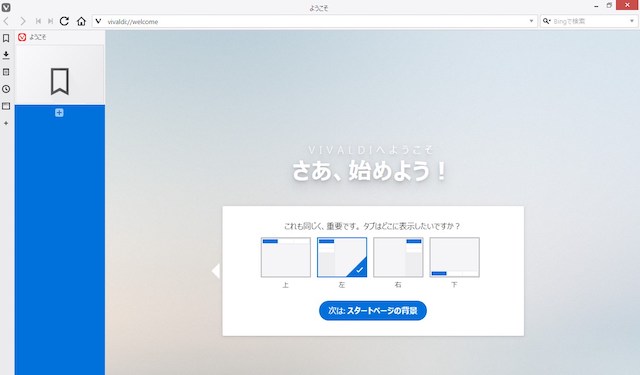The image size is (640, 375).
Task: Choose tabs on bottom (下) option
Action: tap(455, 257)
